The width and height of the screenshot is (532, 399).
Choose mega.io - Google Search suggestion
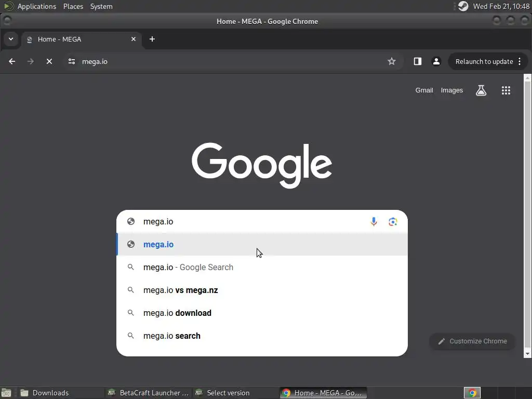[x=262, y=268]
